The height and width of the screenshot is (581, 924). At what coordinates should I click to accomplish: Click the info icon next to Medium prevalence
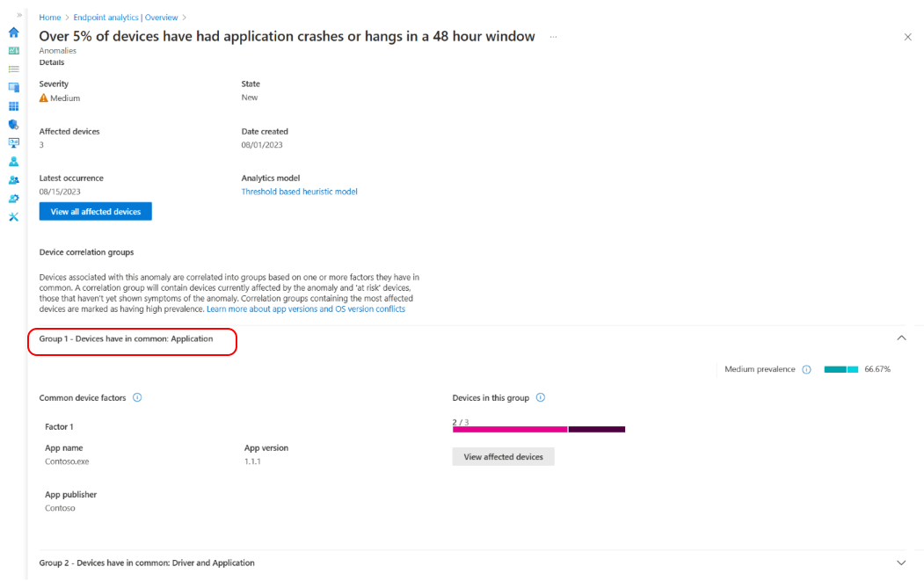point(807,369)
